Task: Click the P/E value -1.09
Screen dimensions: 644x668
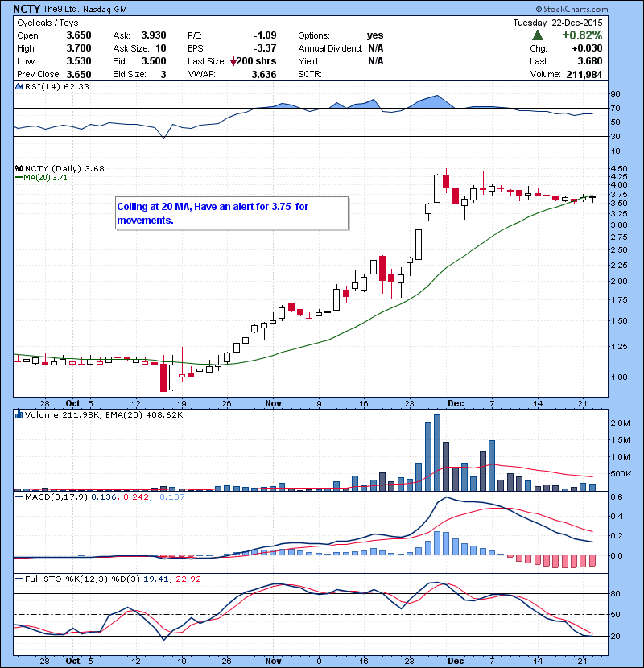Action: pyautogui.click(x=265, y=35)
